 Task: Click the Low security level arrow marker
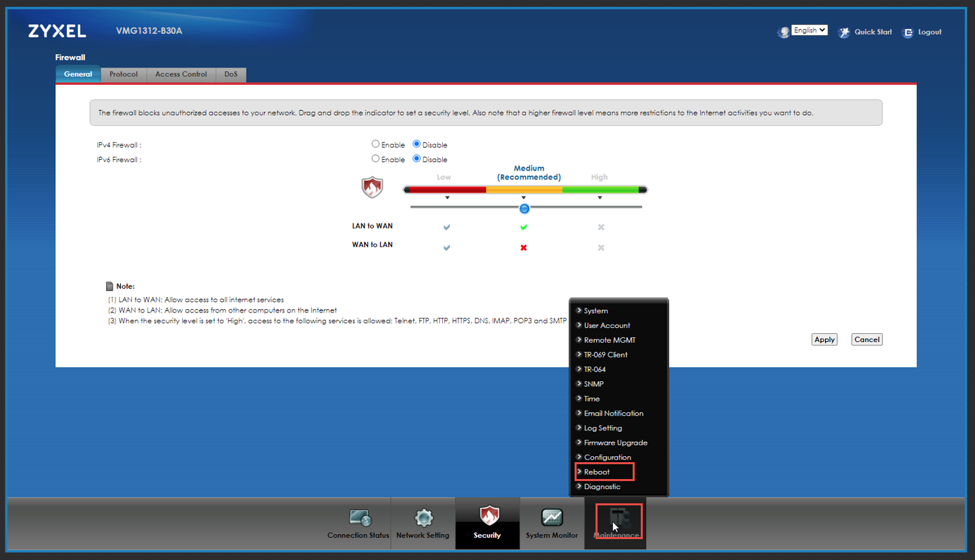[x=447, y=198]
